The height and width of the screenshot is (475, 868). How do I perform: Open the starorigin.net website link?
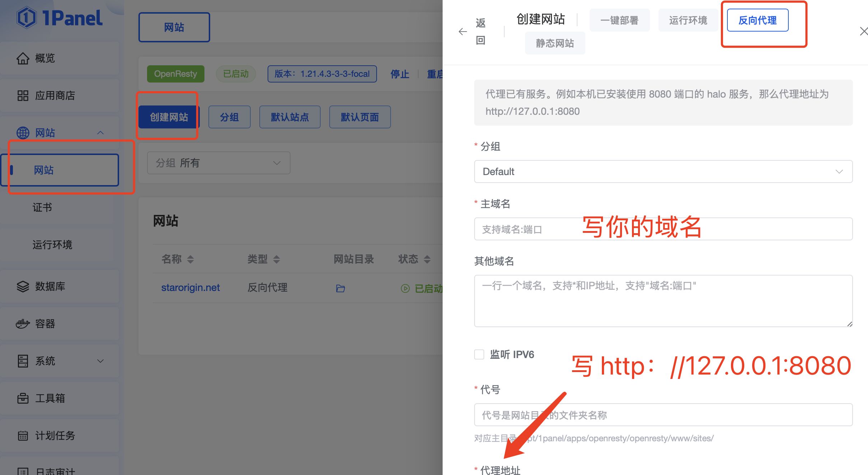click(x=190, y=288)
